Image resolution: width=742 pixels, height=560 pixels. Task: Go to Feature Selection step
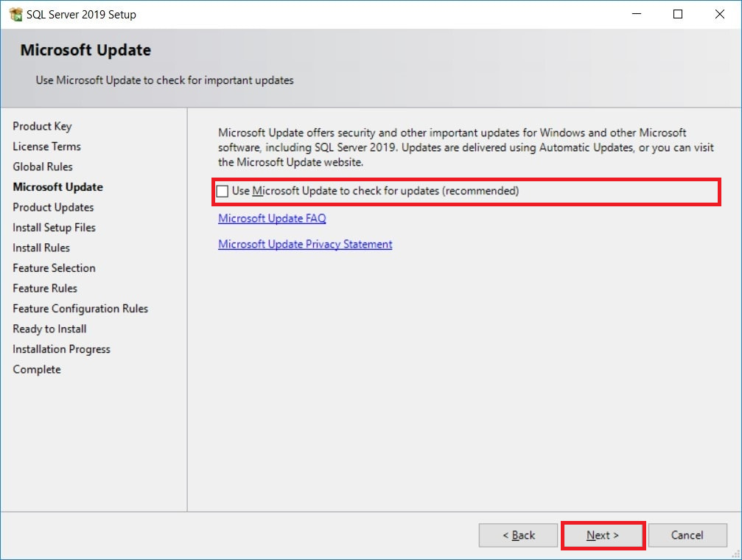coord(54,268)
